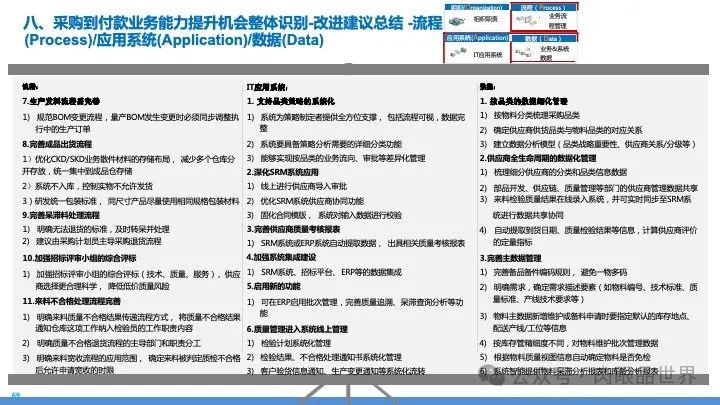
Task: Click '确定供应商供货品类与物料品类的对应关系'
Action: coord(568,130)
